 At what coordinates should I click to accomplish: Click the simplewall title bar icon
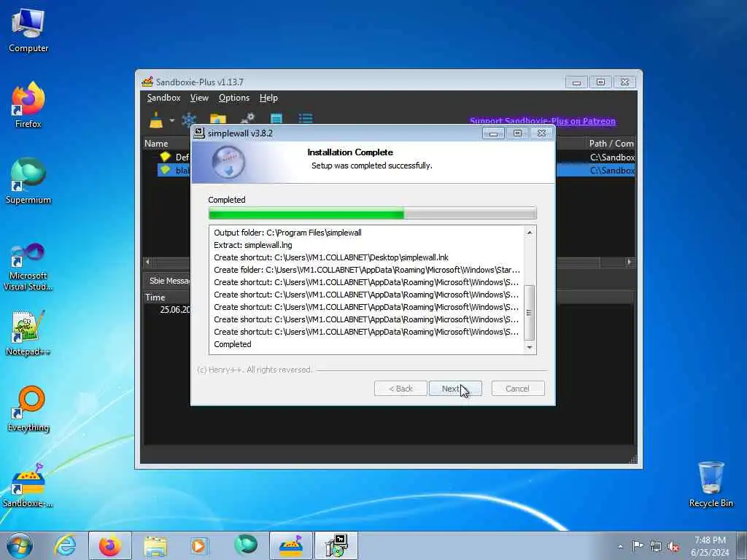[x=200, y=133]
